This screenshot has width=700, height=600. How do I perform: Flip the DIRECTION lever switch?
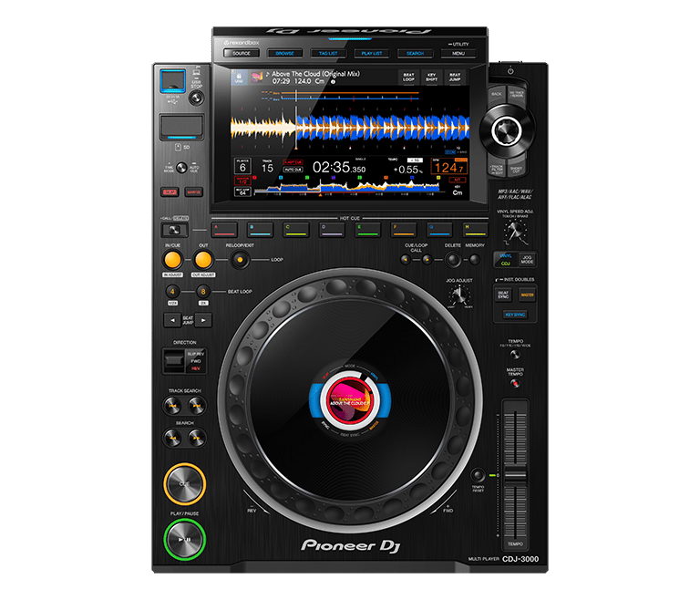point(174,360)
